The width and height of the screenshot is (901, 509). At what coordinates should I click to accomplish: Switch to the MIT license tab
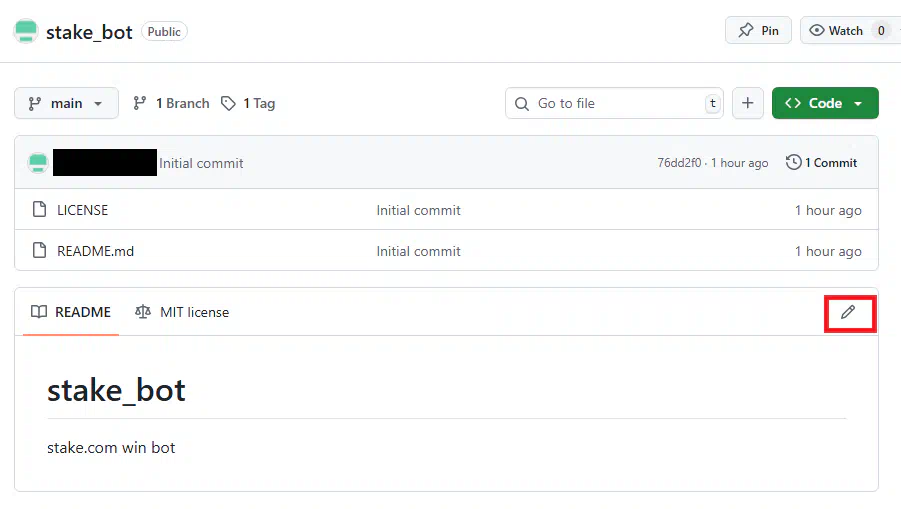[x=182, y=312]
